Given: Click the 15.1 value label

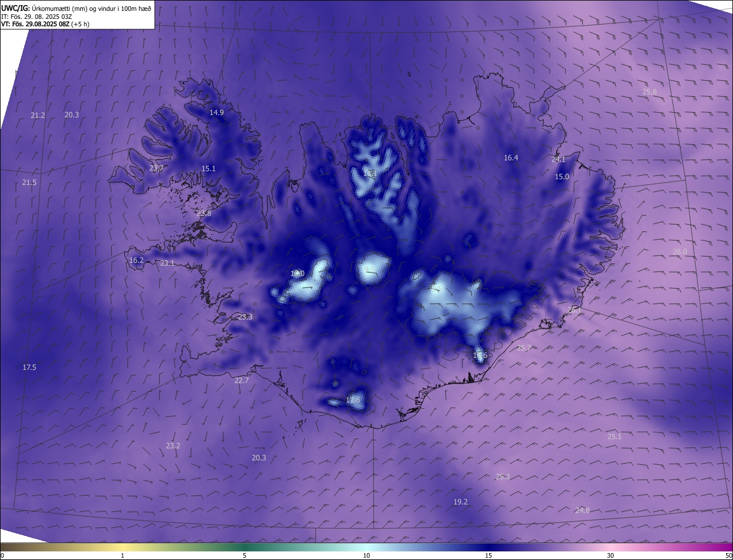Looking at the screenshot, I should click(208, 168).
